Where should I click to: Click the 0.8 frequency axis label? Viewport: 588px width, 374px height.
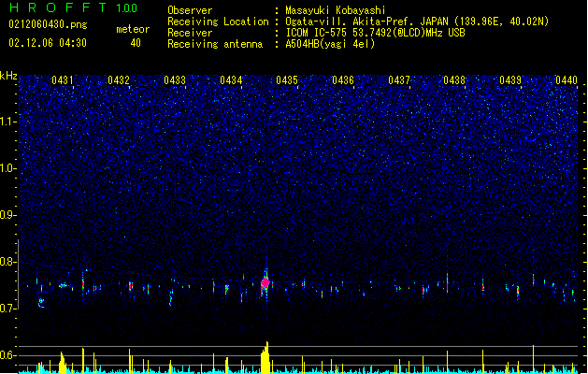(8, 262)
